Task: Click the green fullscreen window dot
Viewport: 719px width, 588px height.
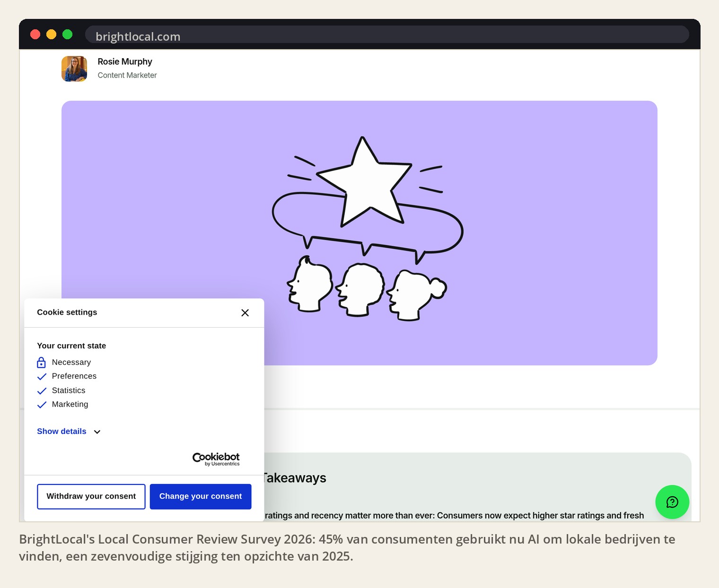Action: pyautogui.click(x=68, y=35)
